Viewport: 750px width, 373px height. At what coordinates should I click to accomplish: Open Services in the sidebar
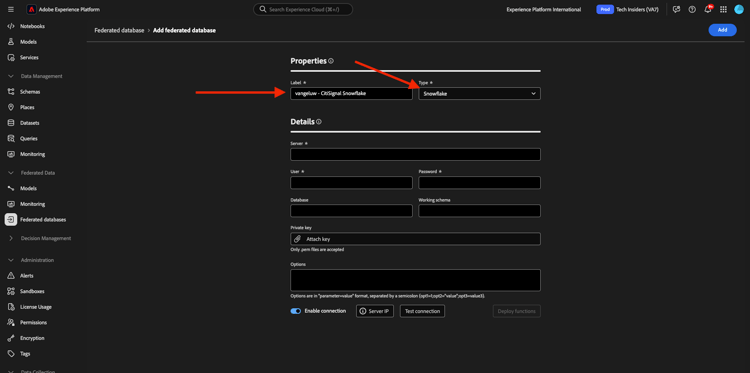click(29, 57)
